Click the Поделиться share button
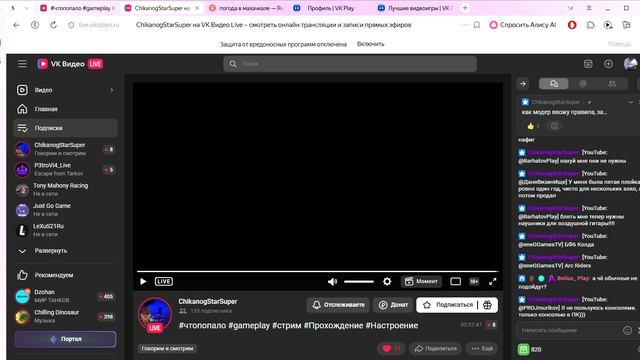 click(x=436, y=349)
